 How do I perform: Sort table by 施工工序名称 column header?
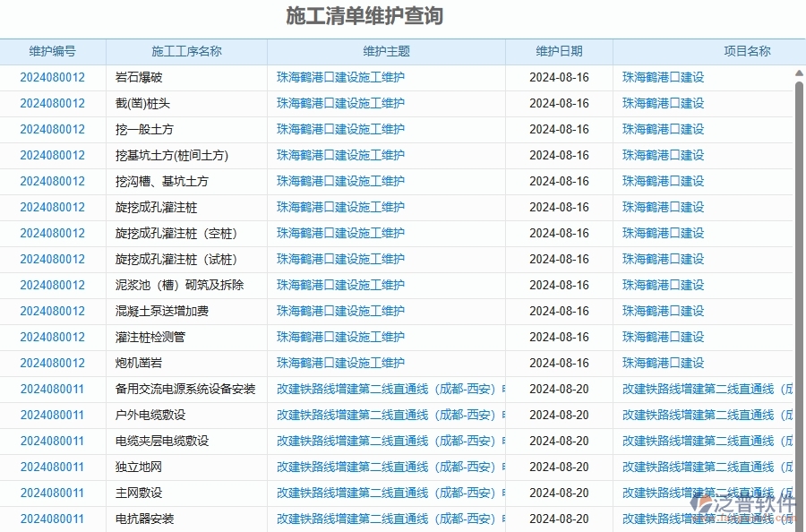[185, 51]
